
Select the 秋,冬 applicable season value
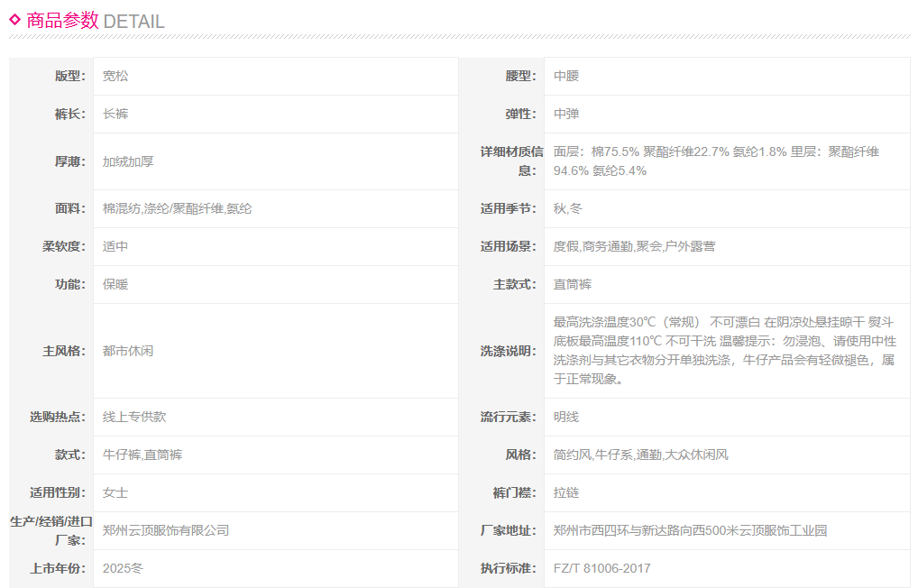568,208
